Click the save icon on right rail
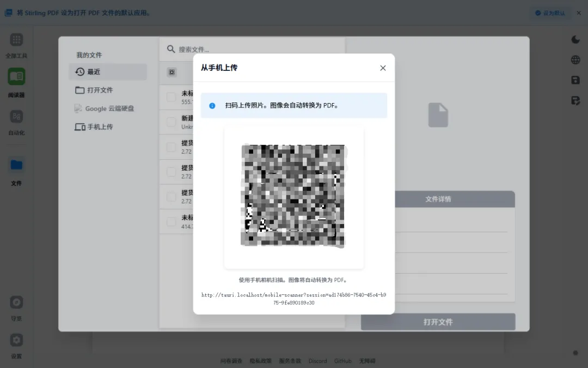Screen dimensions: 588x368 click(x=575, y=80)
